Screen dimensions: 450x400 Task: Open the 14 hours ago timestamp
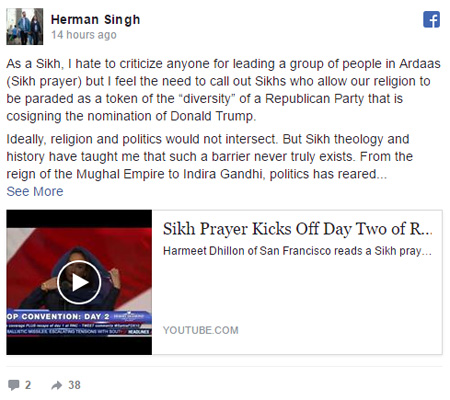pos(84,35)
